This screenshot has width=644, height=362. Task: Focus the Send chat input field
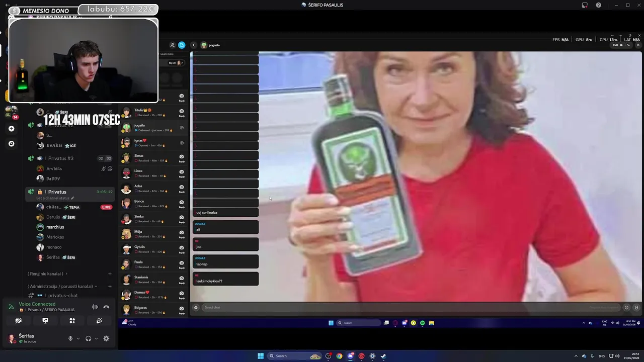tap(410, 307)
